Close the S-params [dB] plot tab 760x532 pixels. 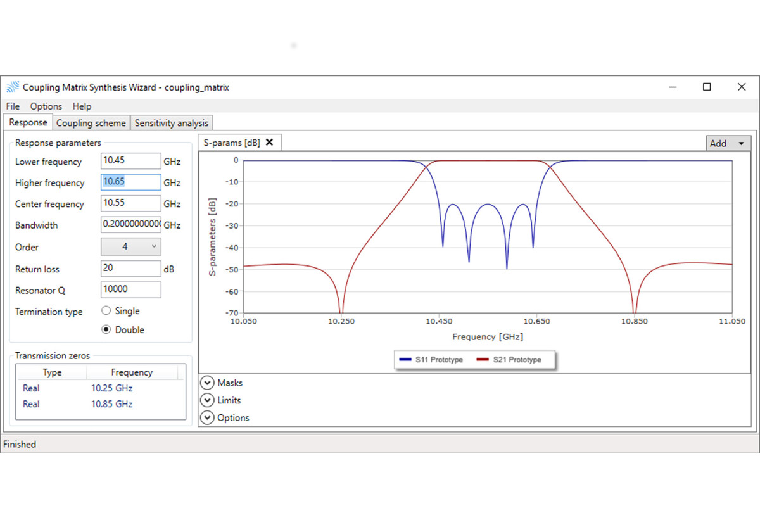coord(269,142)
